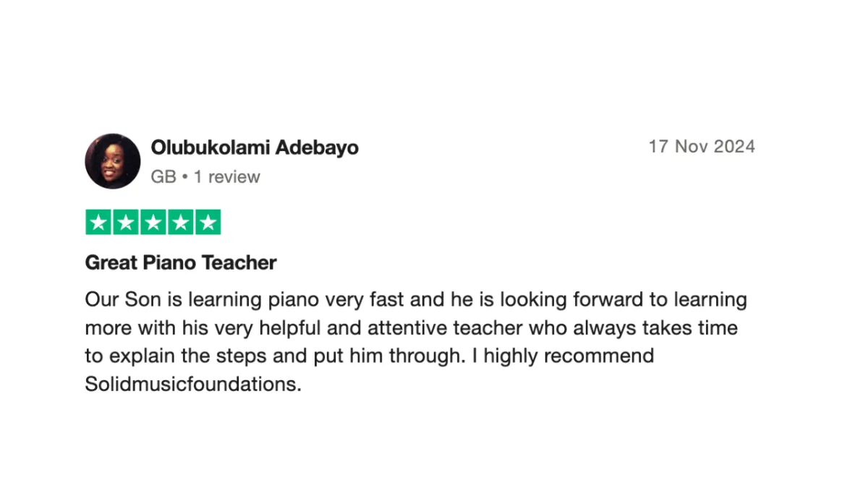Open the '1 review' count text
The width and height of the screenshot is (868, 488).
click(227, 177)
